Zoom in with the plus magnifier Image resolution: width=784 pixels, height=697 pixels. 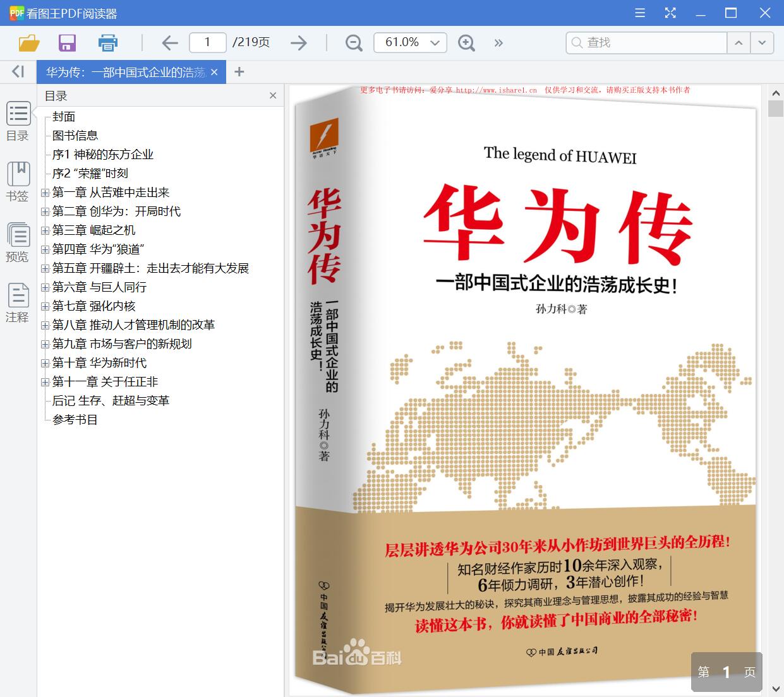click(466, 42)
